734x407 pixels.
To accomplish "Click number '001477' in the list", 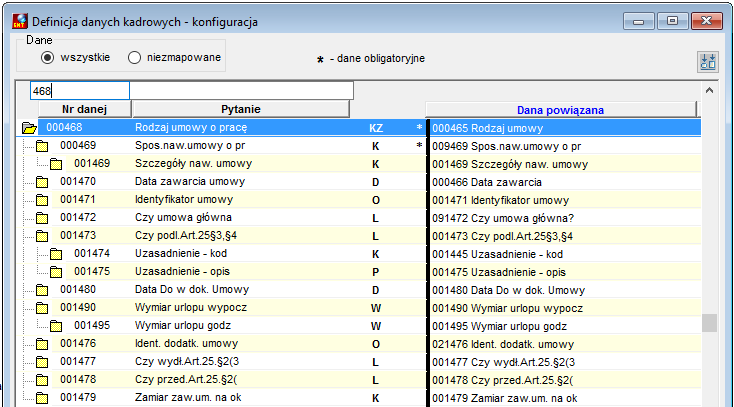I will (78, 362).
